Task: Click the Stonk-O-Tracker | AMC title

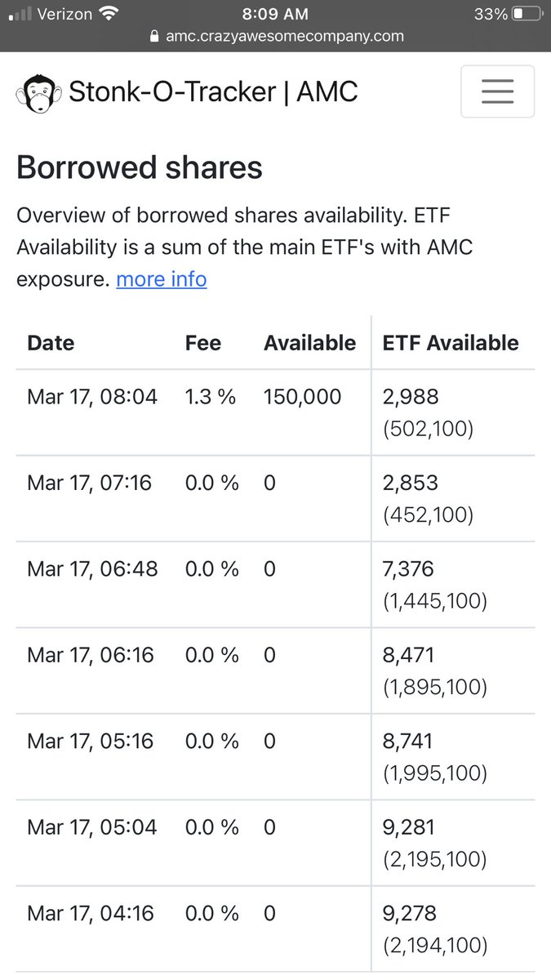Action: tap(213, 91)
